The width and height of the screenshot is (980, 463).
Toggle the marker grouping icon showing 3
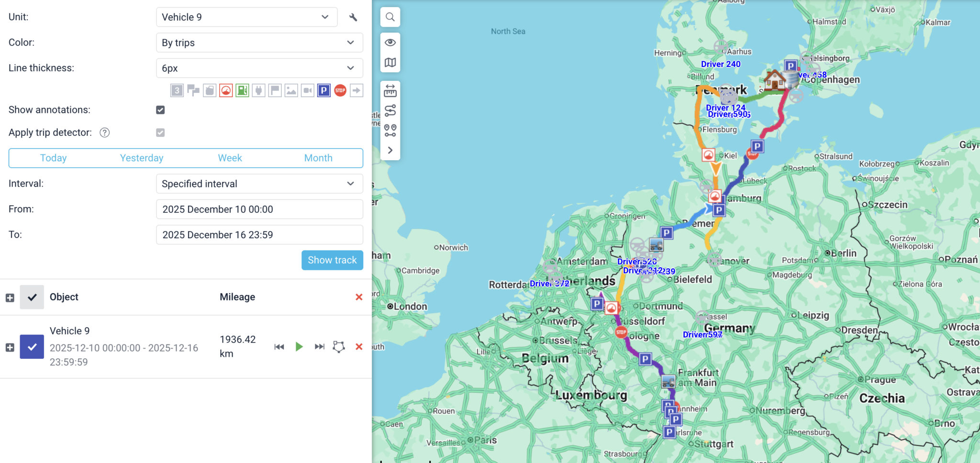coord(177,90)
